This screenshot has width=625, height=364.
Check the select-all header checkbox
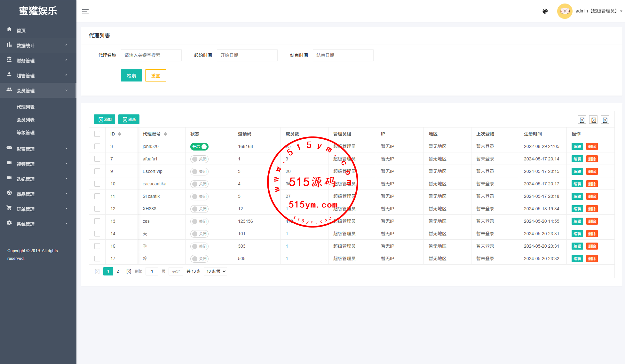(97, 134)
